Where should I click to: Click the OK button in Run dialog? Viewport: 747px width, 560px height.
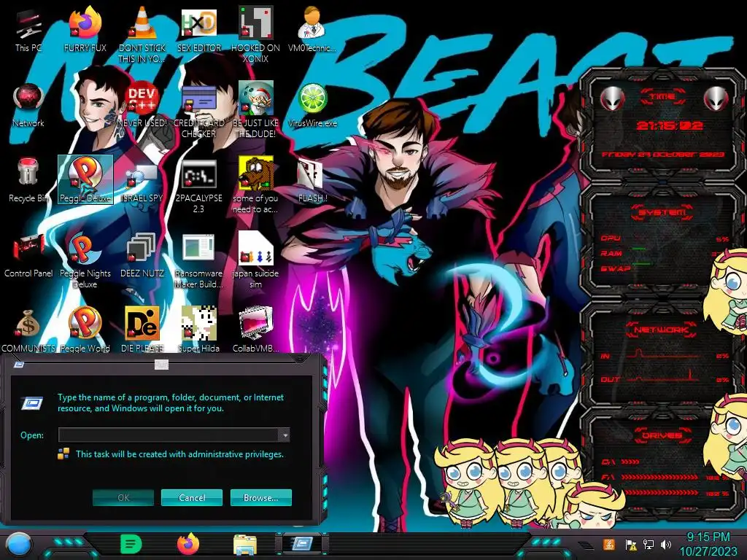(x=123, y=497)
